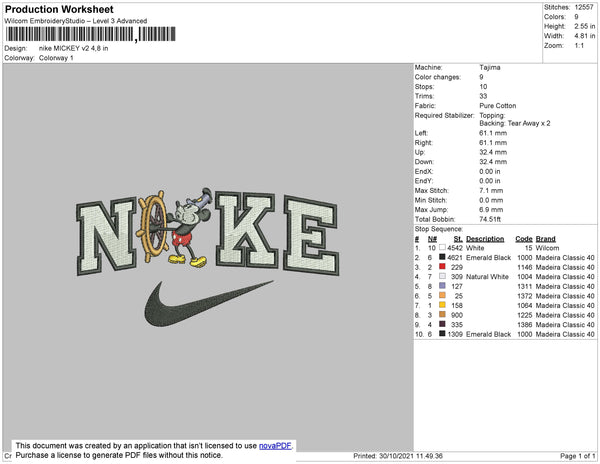Viewport: 600px width, 464px height.
Task: Click the brown thread swatch in row 8
Action: coord(442,314)
